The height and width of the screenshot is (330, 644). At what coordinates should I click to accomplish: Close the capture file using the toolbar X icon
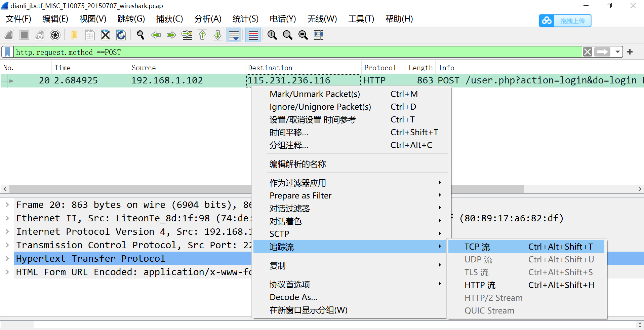[106, 35]
